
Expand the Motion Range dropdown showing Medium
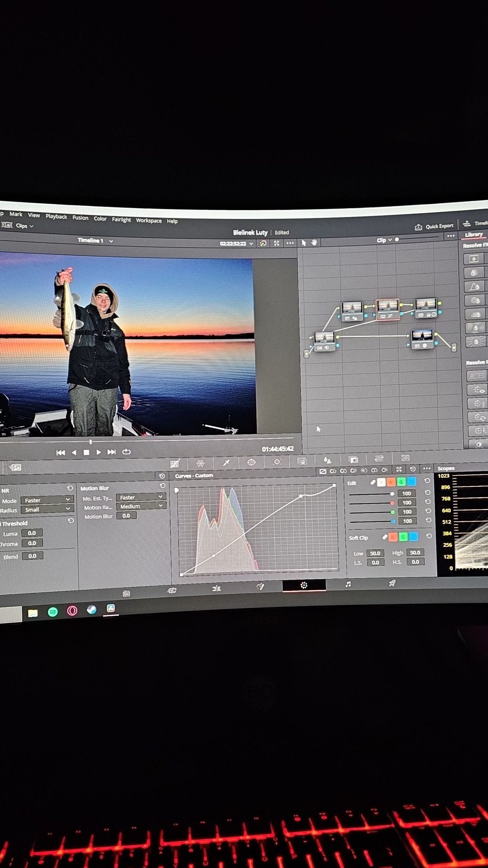point(141,506)
